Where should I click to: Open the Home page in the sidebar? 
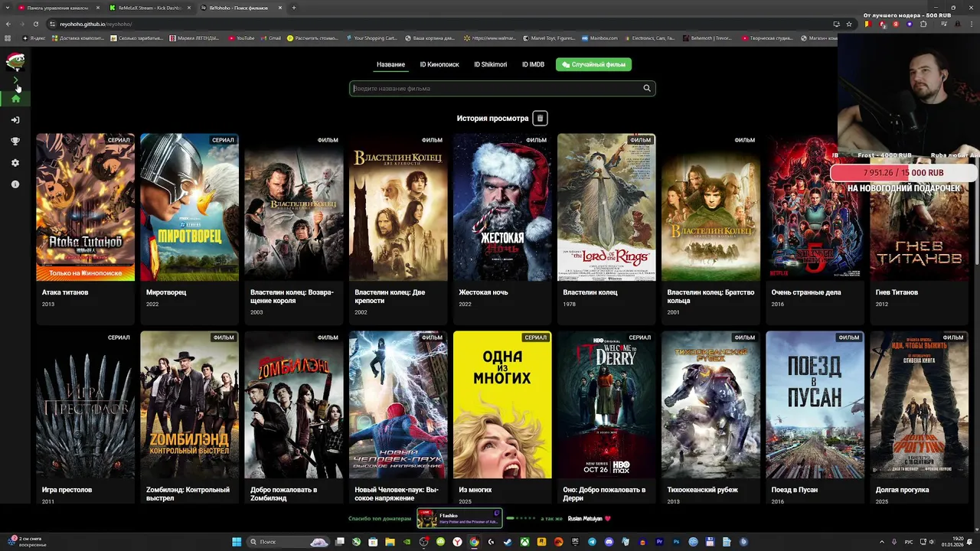click(x=15, y=99)
